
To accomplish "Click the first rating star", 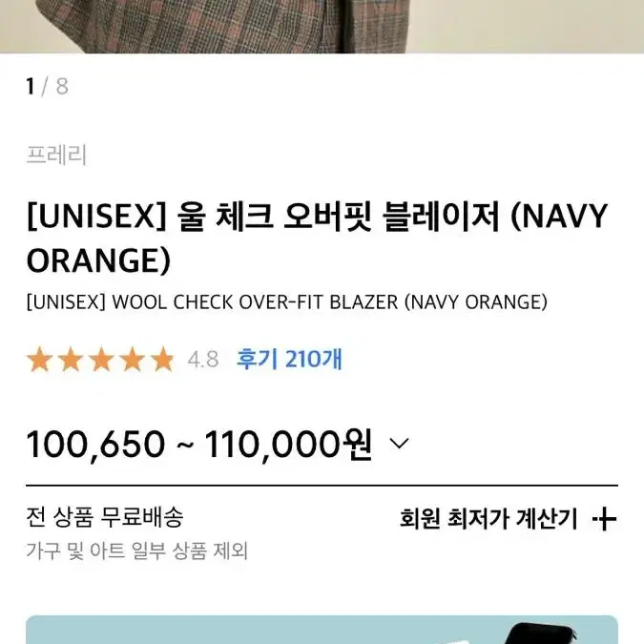I will (39, 360).
